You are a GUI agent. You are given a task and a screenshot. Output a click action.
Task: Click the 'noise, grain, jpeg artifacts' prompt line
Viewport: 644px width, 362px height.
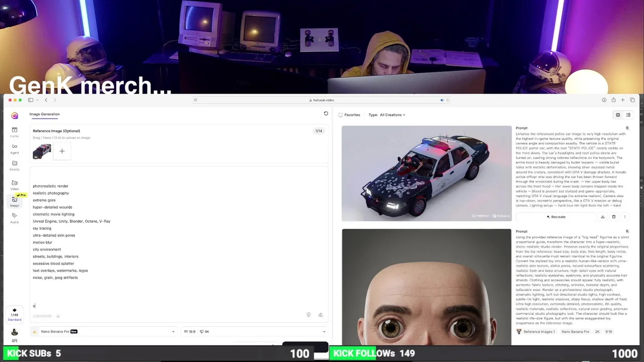pyautogui.click(x=55, y=278)
